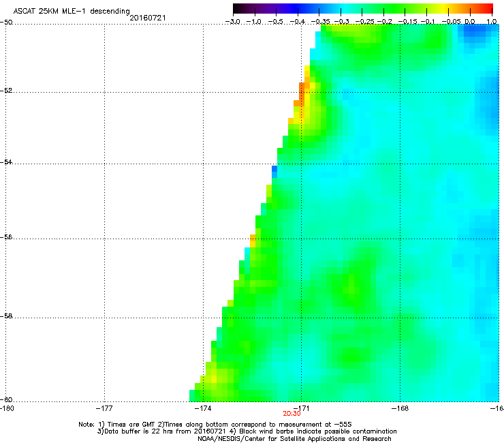
Task: Click the longitude label -171
Action: coord(301,408)
